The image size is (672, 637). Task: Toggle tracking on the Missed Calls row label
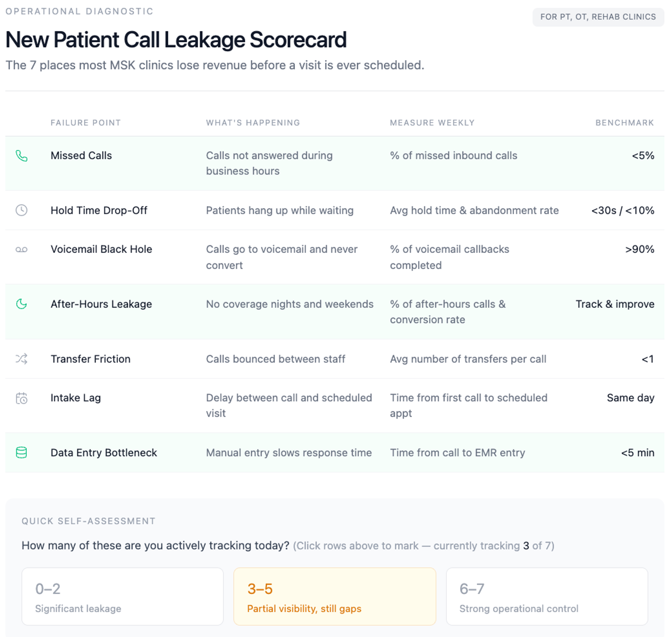(81, 156)
